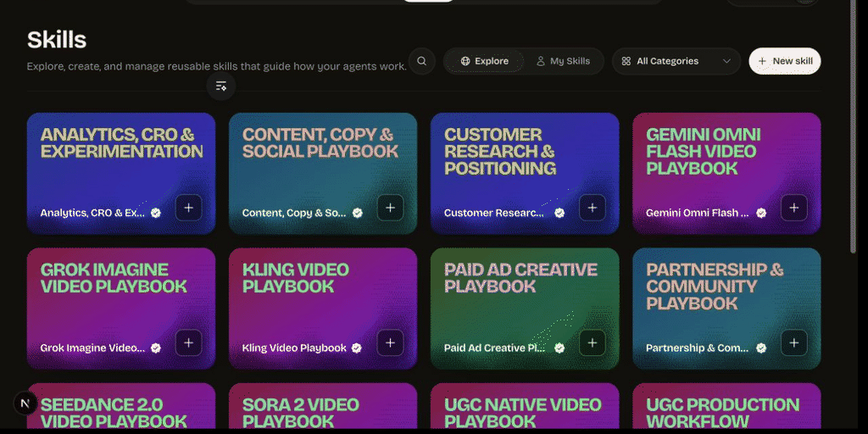Screen dimensions: 868x434
Task: Click verified badge on Content, Copy card
Action: pos(358,213)
